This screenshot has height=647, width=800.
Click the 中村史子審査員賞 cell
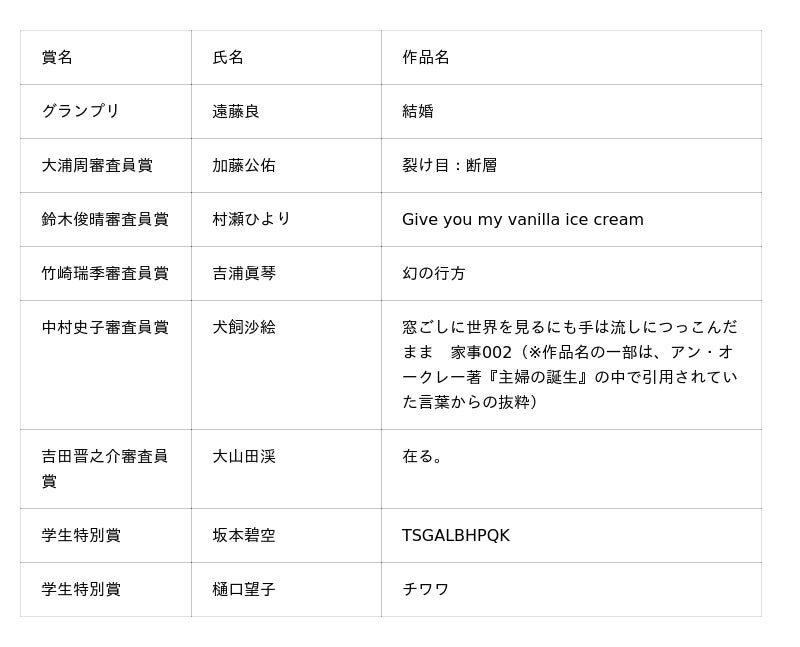click(x=105, y=328)
